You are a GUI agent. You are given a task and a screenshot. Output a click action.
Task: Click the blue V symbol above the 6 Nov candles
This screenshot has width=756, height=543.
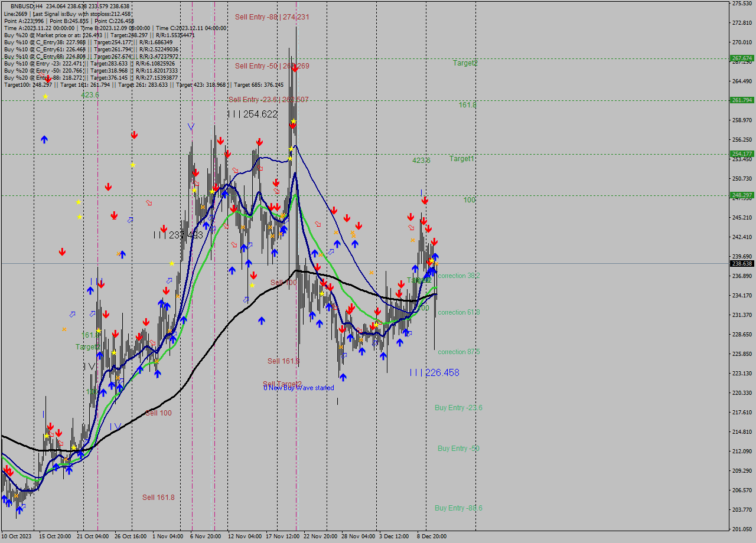click(191, 126)
